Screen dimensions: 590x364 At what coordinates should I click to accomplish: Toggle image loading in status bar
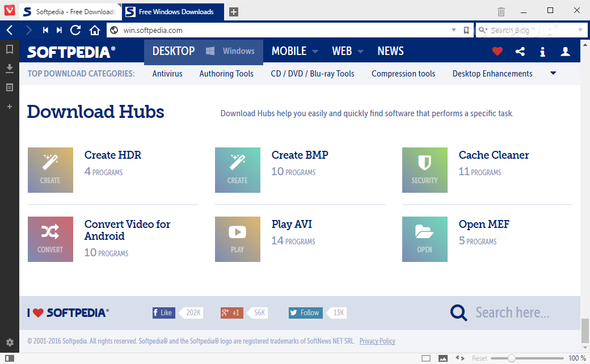[x=443, y=358]
